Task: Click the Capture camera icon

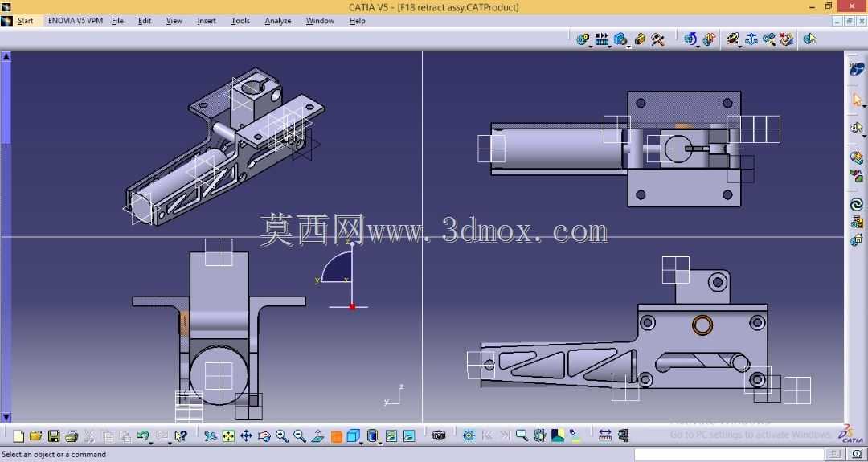Action: point(439,436)
